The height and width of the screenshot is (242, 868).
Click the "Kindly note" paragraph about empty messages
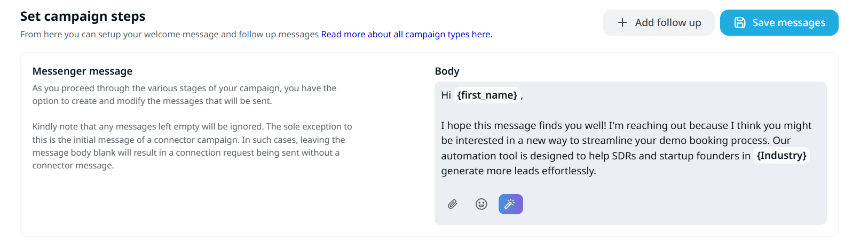tap(192, 146)
